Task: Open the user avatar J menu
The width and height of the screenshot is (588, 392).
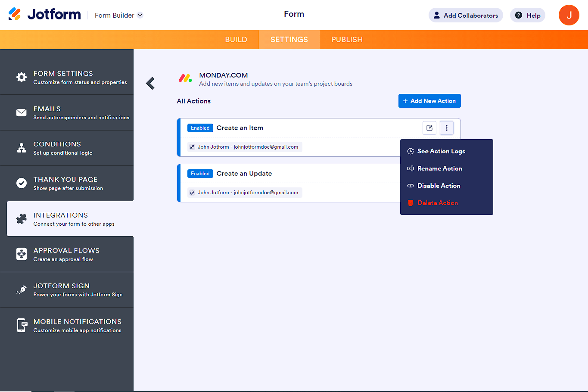Action: tap(569, 15)
